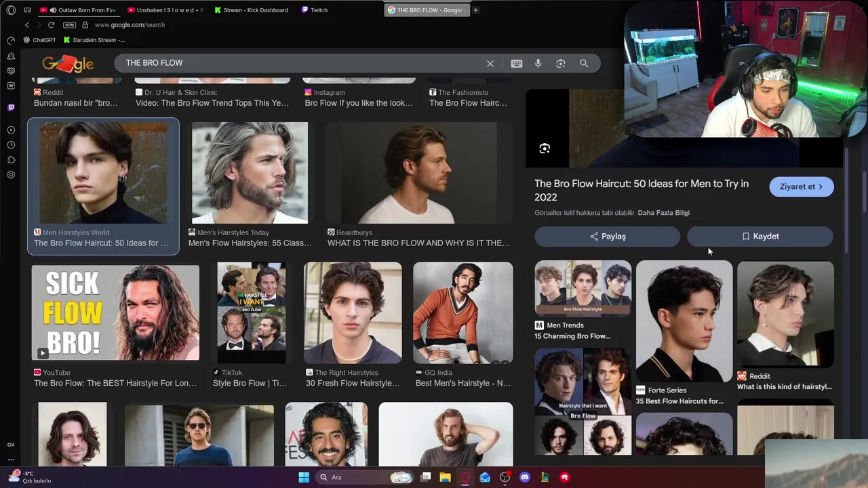Open the Daha Fazla Bilgi link

coord(663,213)
